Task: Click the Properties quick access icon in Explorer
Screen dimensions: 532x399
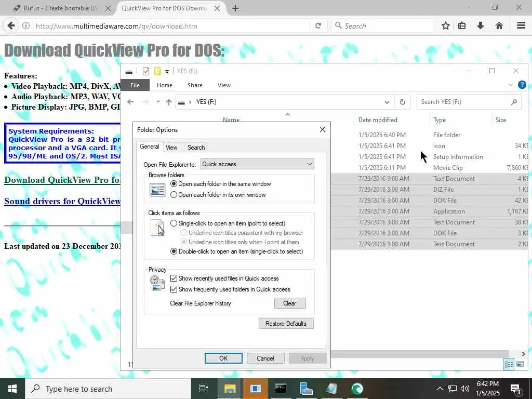Action: click(x=146, y=71)
